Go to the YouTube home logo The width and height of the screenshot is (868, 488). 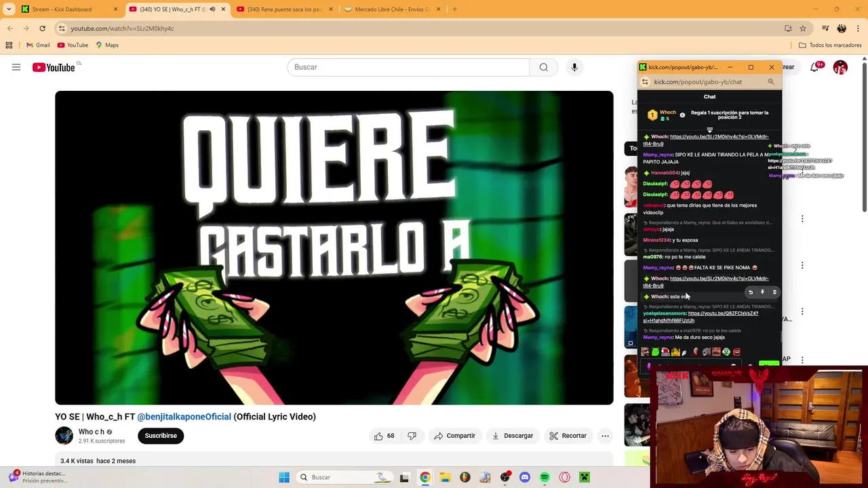tap(54, 67)
